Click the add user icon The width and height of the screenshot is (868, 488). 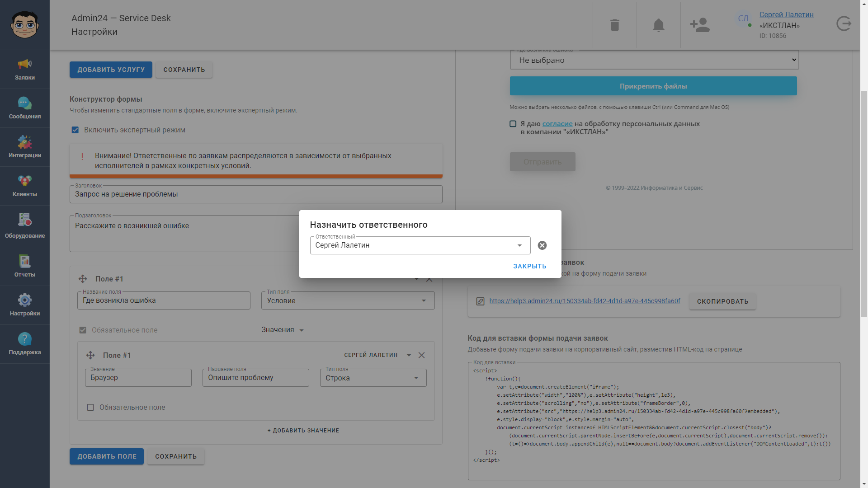700,25
